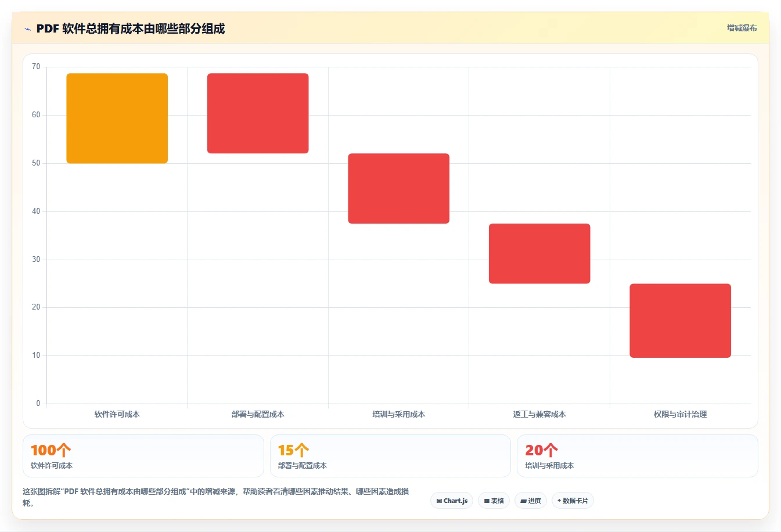781x532 pixels.
Task: Select the red 培训与采用成本 bar
Action: (399, 189)
